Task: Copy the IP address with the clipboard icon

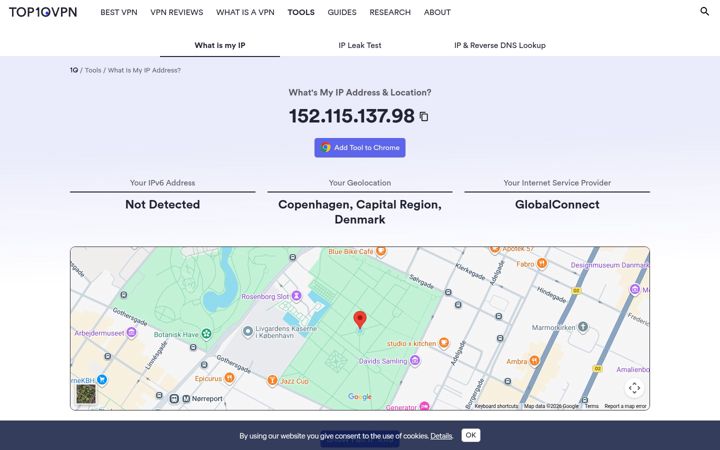Action: 424,117
